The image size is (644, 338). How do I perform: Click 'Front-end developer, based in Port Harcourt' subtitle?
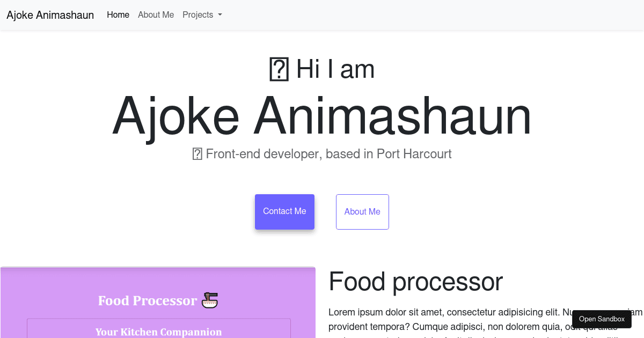322,154
